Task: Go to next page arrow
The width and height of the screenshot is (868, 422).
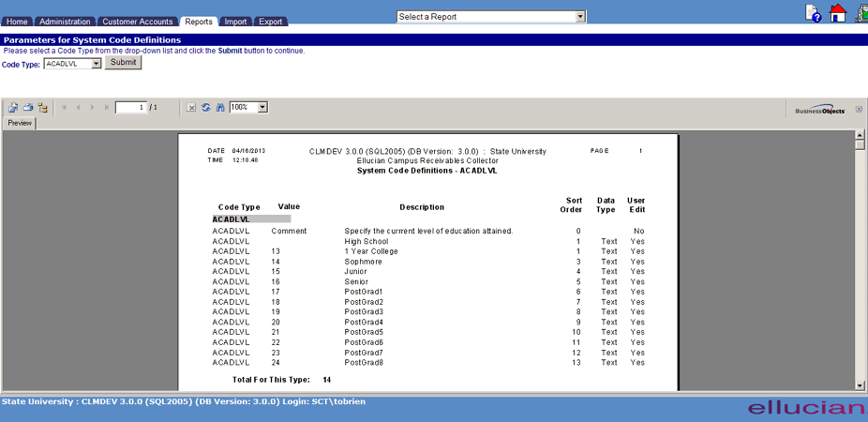Action: (x=93, y=108)
